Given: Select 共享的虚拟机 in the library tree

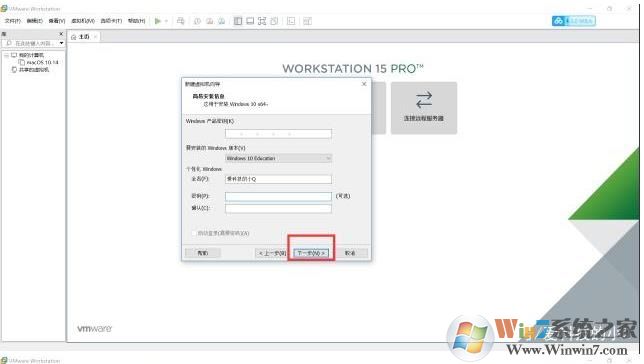Looking at the screenshot, I should [34, 70].
